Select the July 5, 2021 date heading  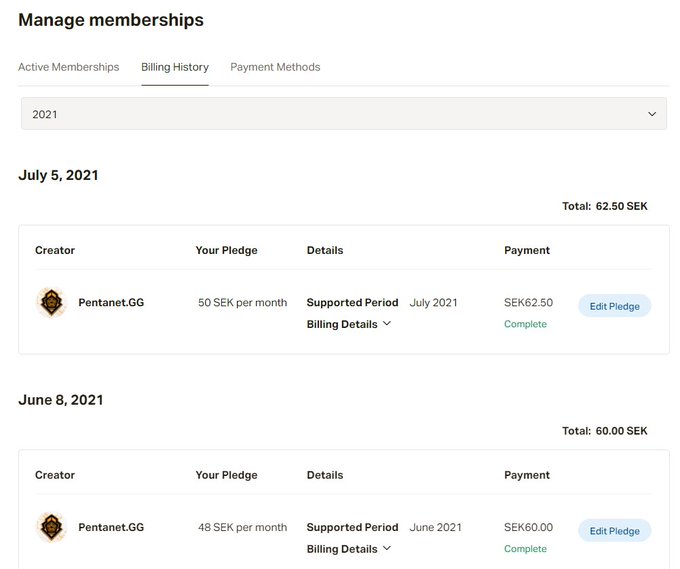(x=58, y=175)
